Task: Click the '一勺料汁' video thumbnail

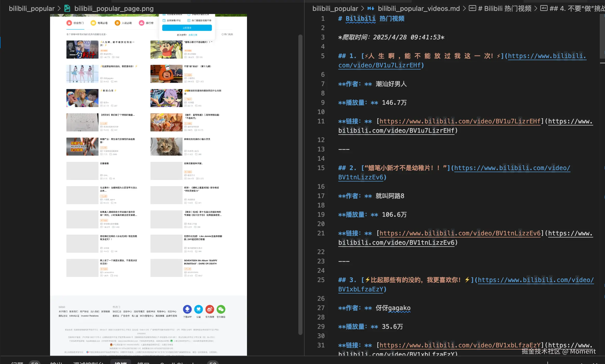Action: pyautogui.click(x=82, y=50)
